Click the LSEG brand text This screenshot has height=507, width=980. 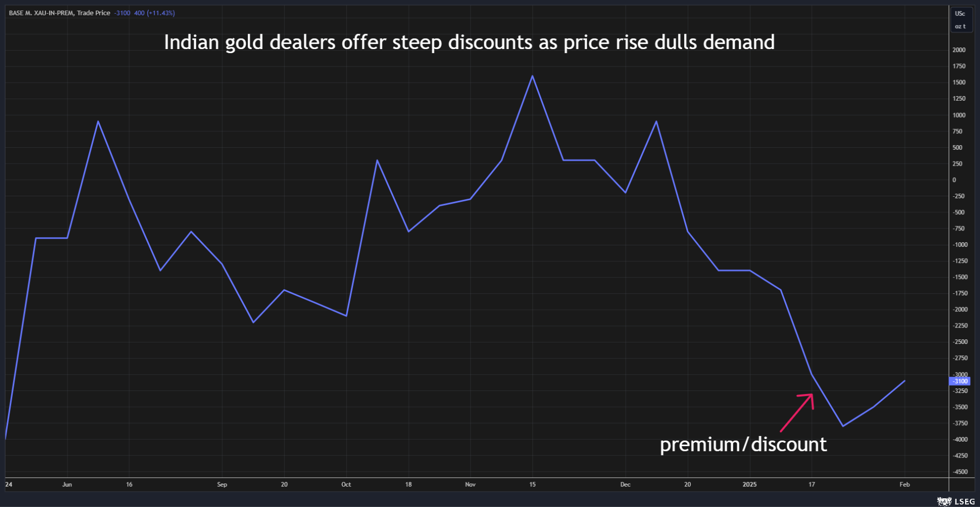click(965, 502)
